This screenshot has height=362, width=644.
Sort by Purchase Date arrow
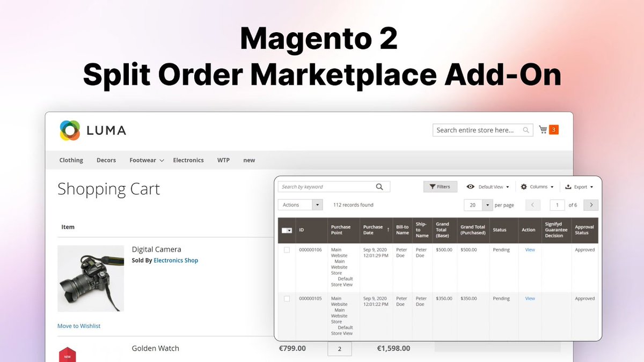tap(388, 230)
